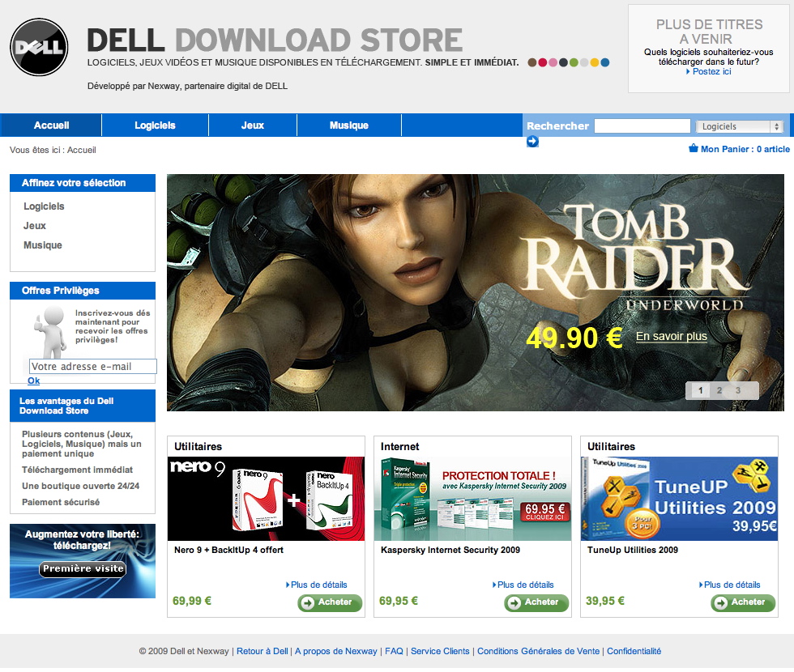The image size is (794, 672).
Task: Open Service Clients footer link
Action: pyautogui.click(x=440, y=651)
